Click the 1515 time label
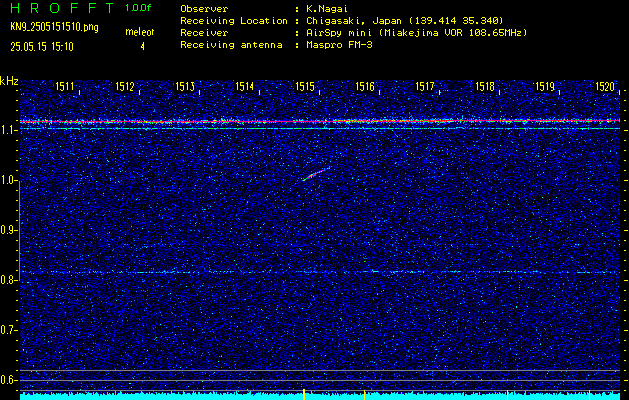 coord(305,86)
